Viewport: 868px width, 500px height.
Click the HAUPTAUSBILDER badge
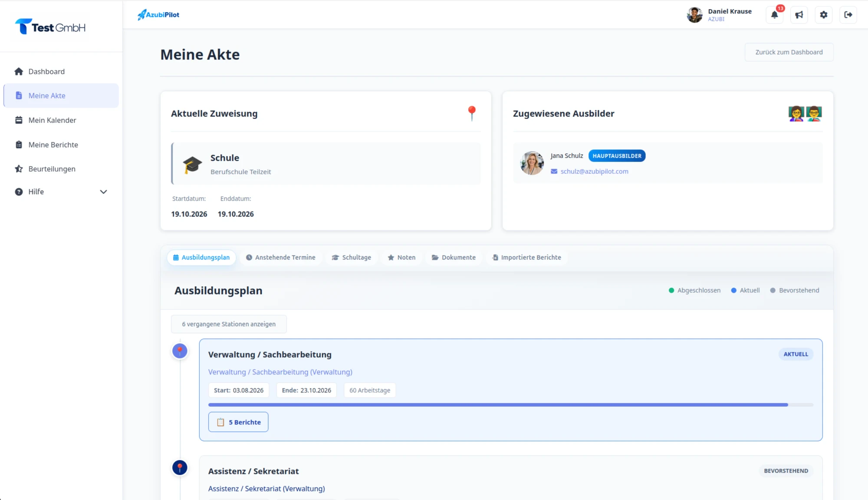point(617,156)
